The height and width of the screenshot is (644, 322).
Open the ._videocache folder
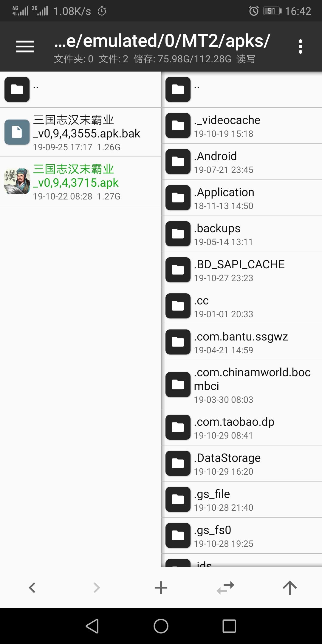241,125
